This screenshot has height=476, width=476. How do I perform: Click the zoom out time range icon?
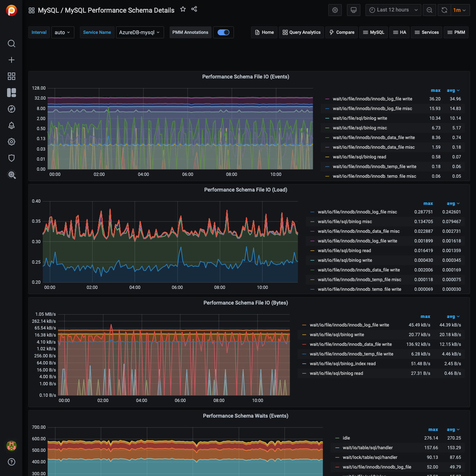click(430, 10)
